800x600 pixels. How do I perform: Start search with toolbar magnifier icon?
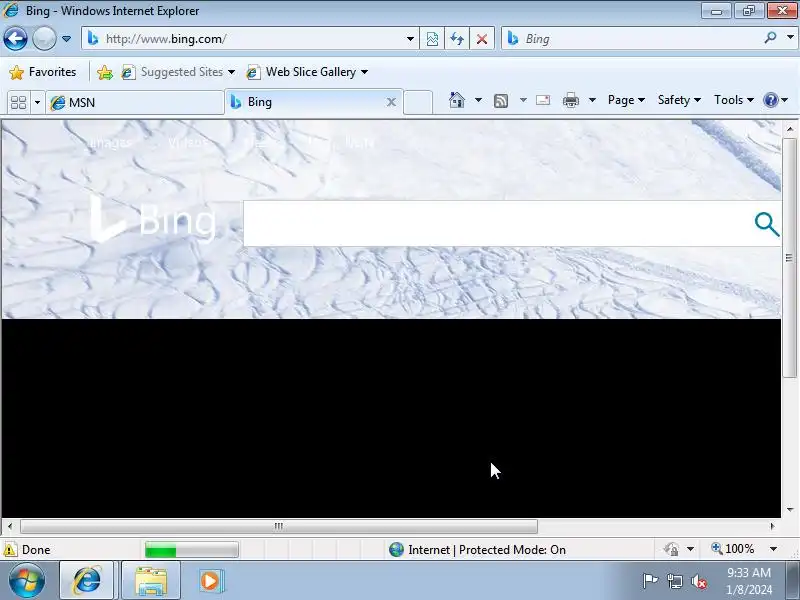tap(770, 38)
